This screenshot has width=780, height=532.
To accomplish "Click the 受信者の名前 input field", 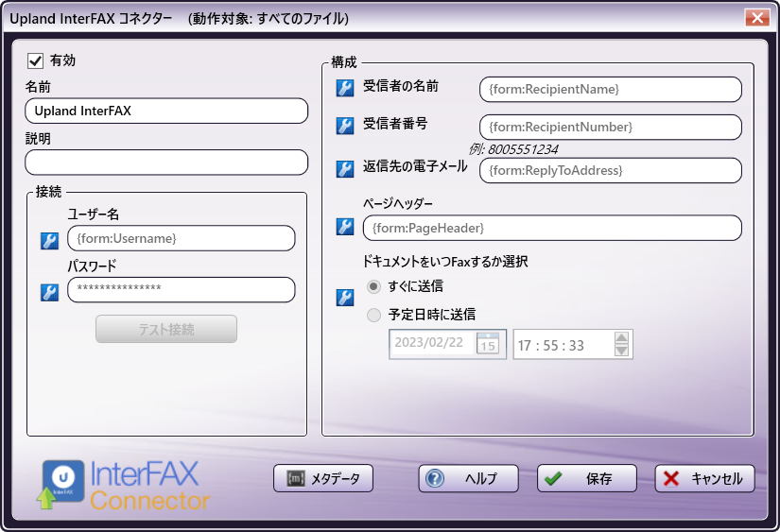I will [x=611, y=90].
